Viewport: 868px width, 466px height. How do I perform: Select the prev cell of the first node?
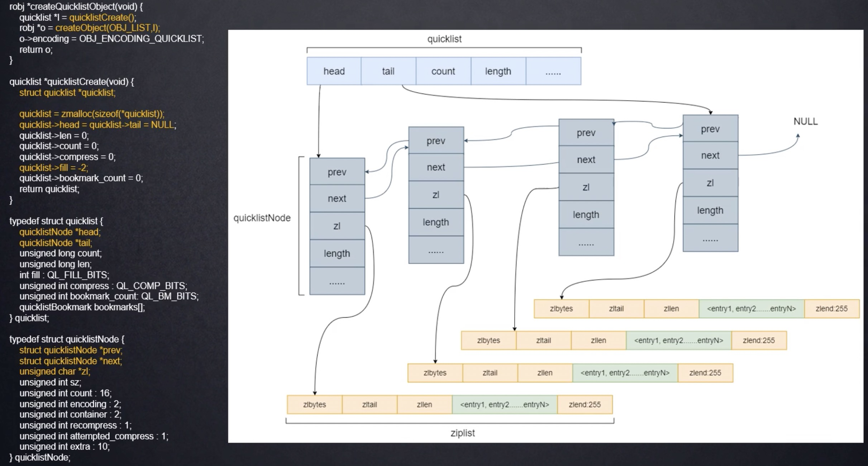[x=337, y=172]
